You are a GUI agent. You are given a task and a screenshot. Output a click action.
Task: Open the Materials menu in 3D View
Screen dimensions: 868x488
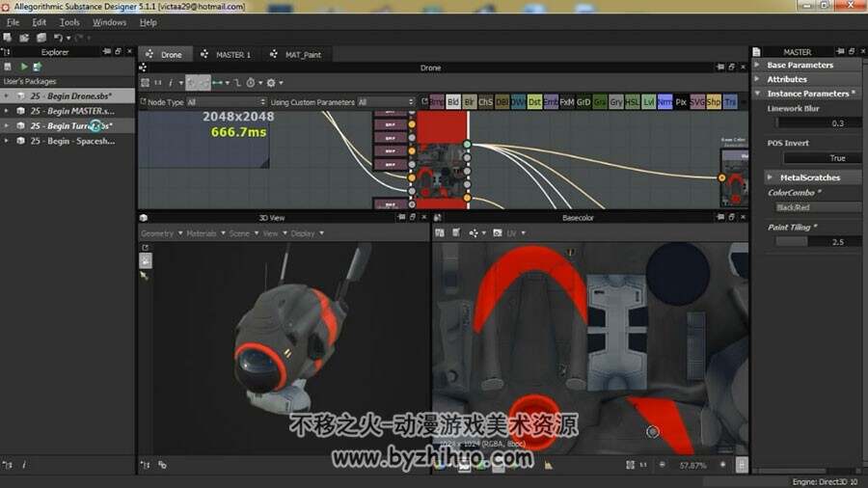pyautogui.click(x=205, y=233)
